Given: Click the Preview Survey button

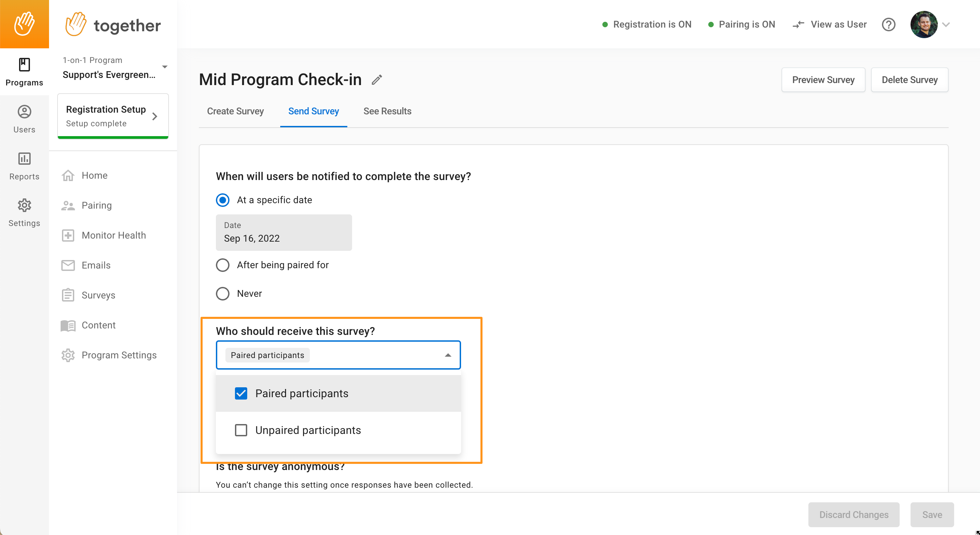Looking at the screenshot, I should (823, 80).
